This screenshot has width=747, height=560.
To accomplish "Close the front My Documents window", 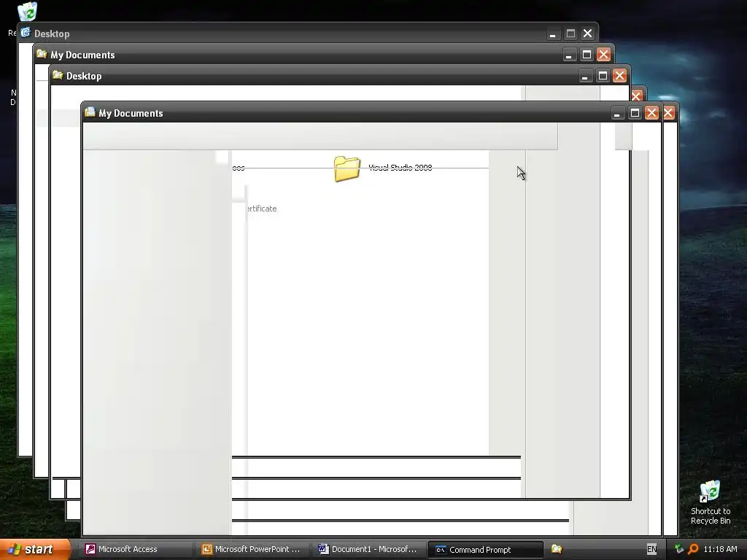I will tap(651, 113).
